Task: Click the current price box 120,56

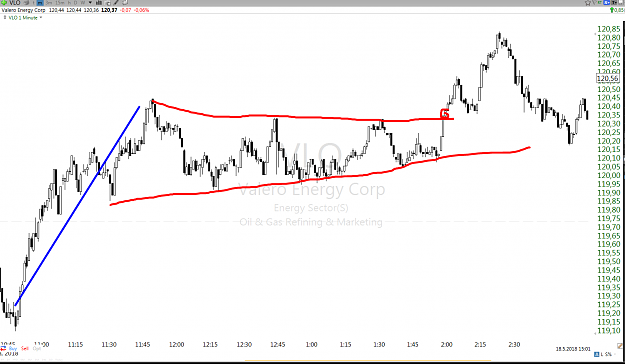Action: (x=608, y=78)
